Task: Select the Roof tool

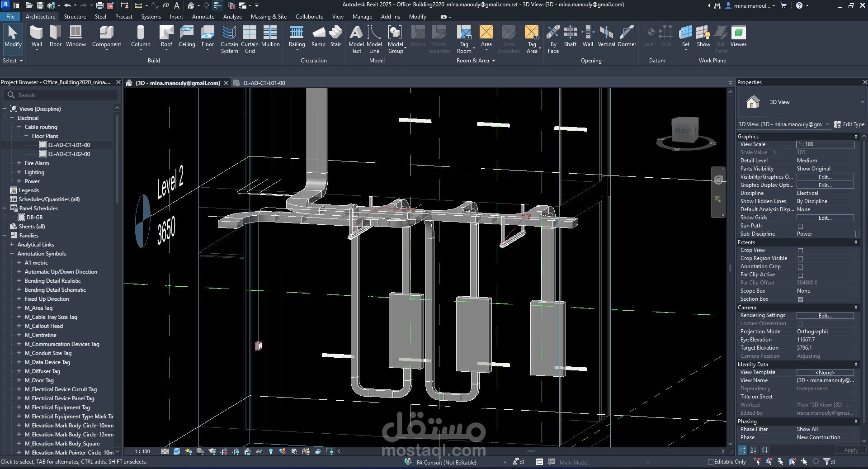Action: click(x=166, y=37)
